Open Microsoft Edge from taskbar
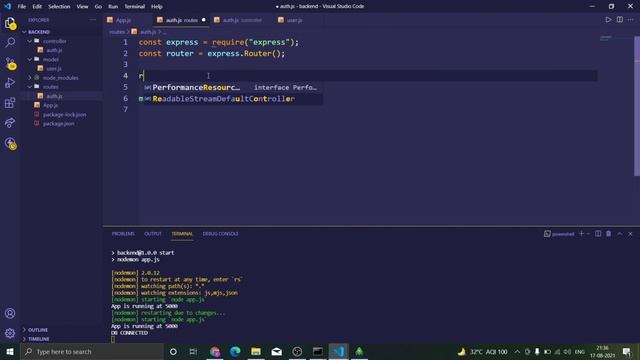 (x=235, y=351)
